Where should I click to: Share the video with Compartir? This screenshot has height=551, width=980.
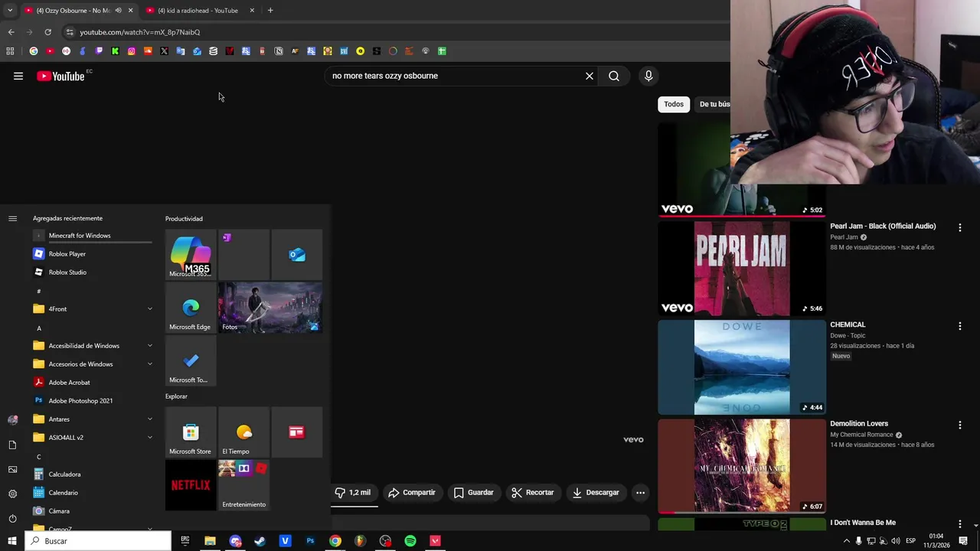pyautogui.click(x=412, y=493)
